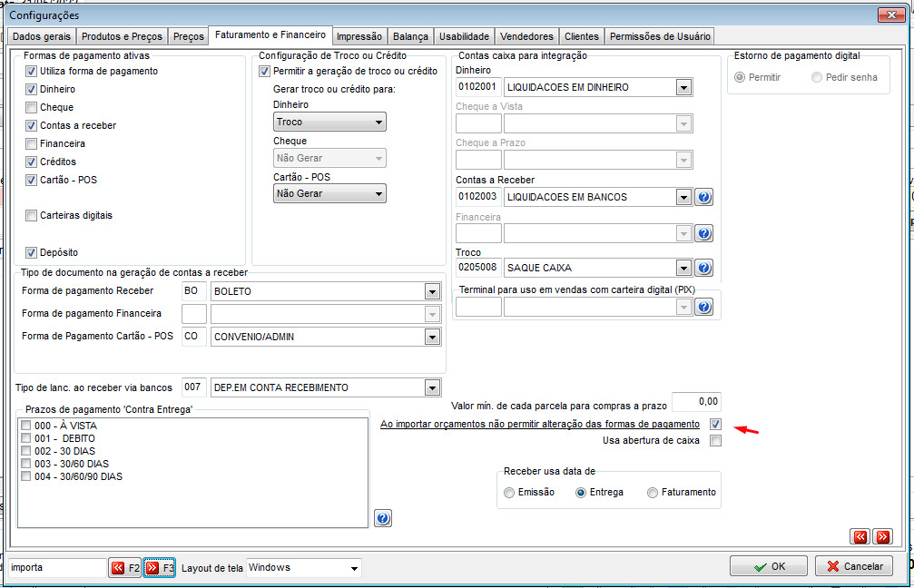Viewport: 914px width, 588px height.
Task: Check the 001 - DEBITO prazo
Action: [25, 438]
